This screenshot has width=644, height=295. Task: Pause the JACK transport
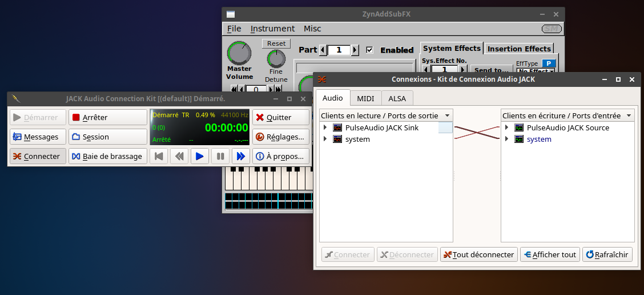pyautogui.click(x=220, y=156)
